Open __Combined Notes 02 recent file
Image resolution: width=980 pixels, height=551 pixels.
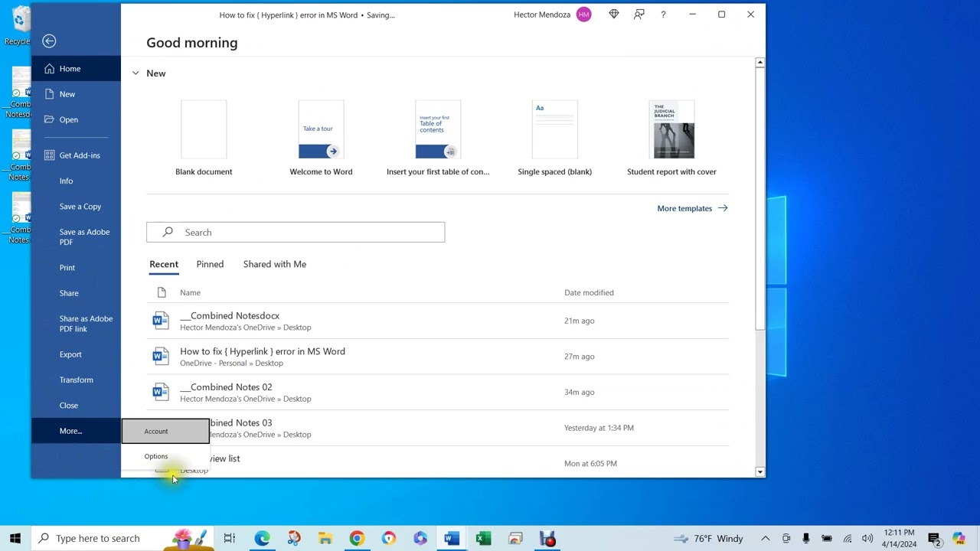pyautogui.click(x=438, y=393)
